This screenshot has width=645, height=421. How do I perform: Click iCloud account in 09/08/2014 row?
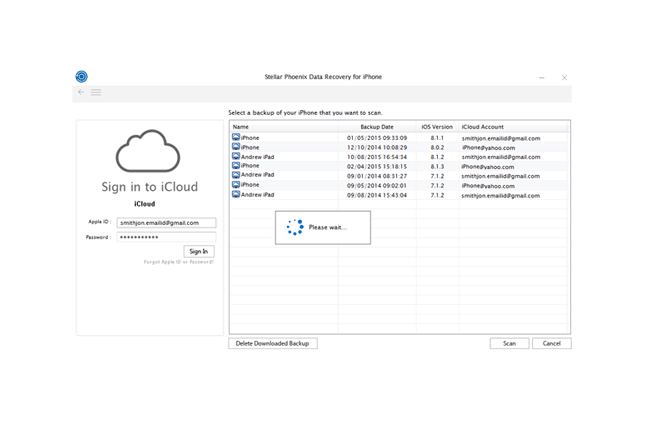(x=501, y=195)
